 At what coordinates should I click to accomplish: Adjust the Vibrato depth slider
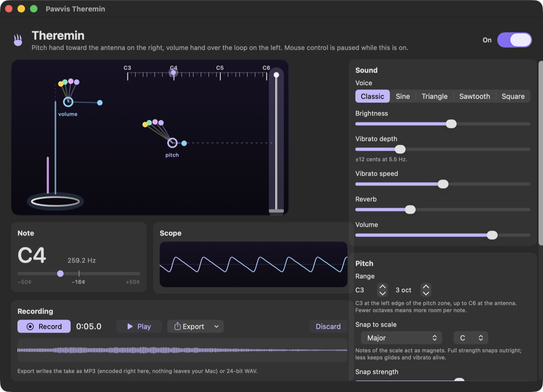tap(400, 149)
